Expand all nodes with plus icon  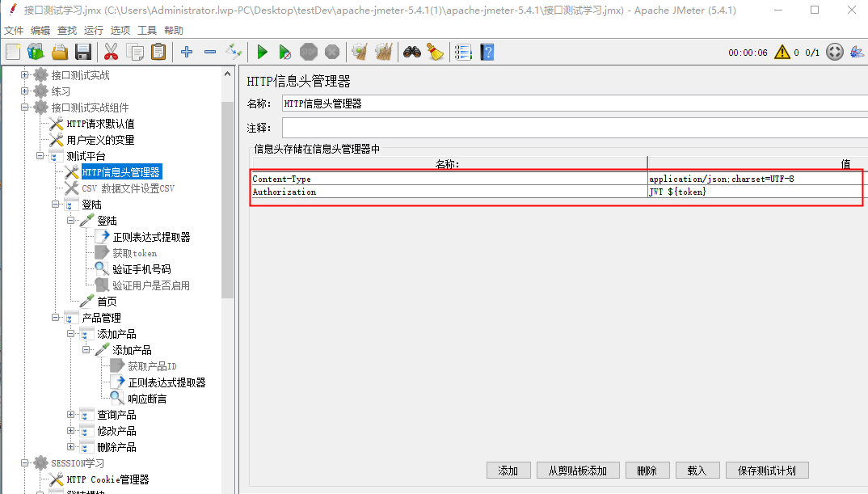point(187,52)
